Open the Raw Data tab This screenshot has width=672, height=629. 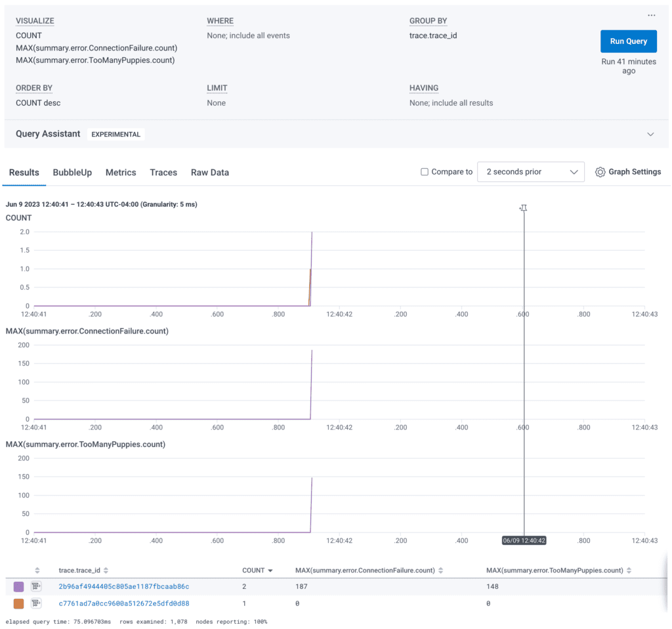[210, 173]
